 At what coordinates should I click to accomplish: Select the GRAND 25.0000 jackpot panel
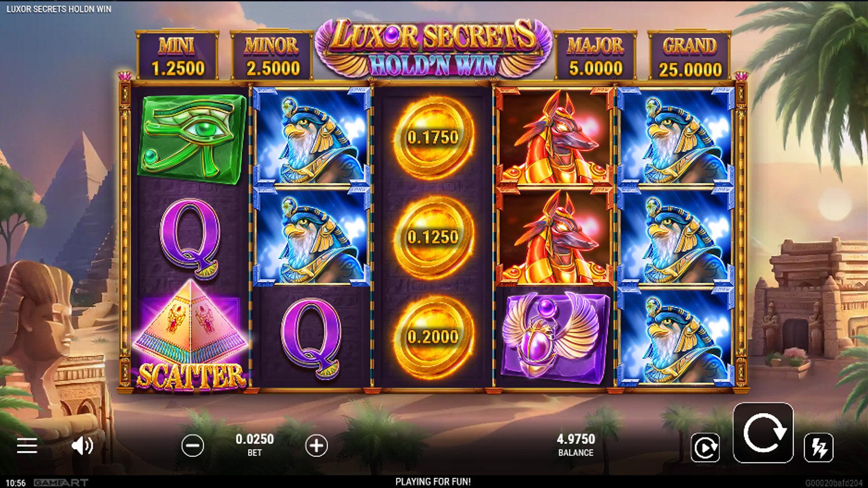(x=690, y=56)
